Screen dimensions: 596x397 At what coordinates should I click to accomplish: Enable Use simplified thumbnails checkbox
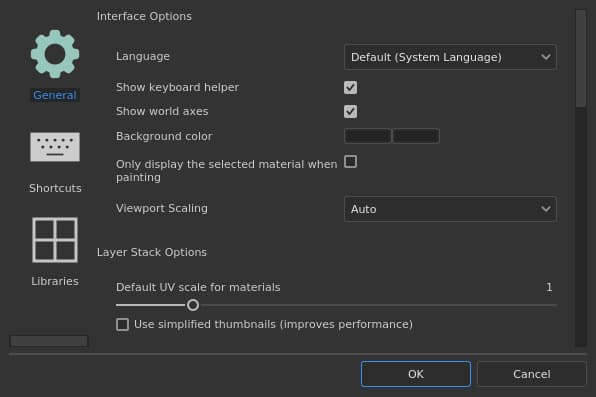tap(122, 324)
